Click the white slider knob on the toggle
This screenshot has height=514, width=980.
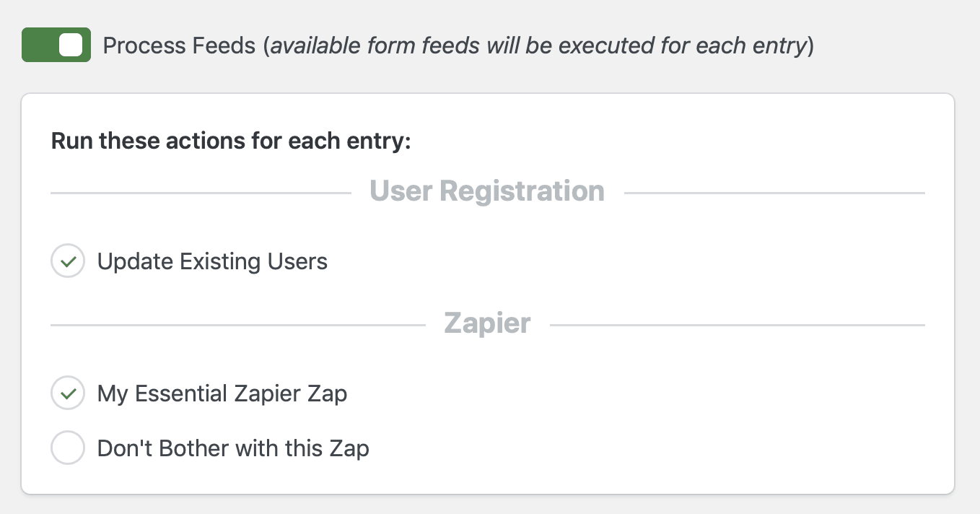[69, 45]
